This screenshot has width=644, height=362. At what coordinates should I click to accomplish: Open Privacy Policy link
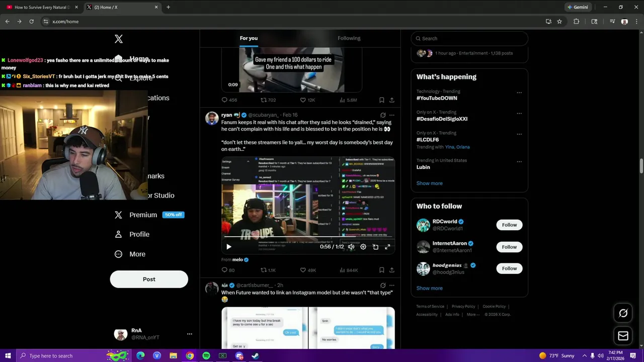coord(463,306)
